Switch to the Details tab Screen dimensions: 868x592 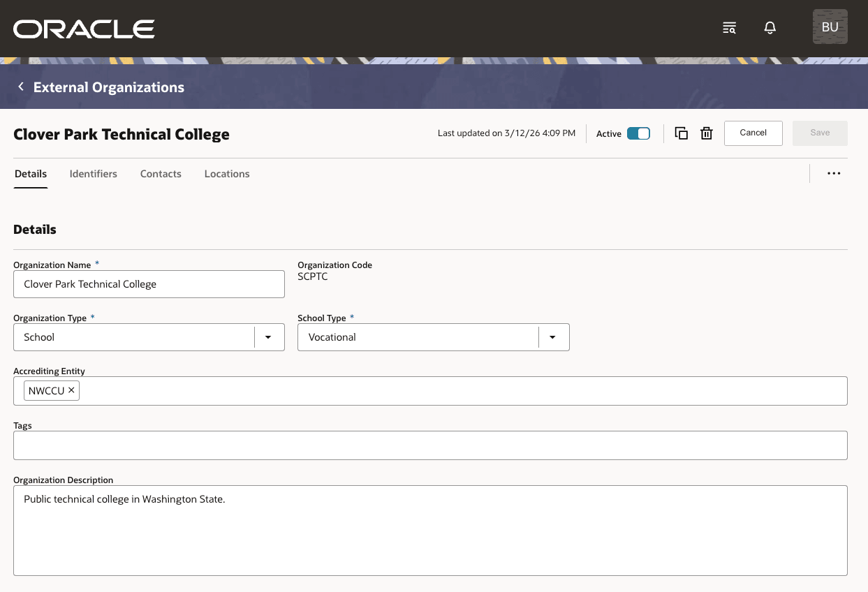[31, 174]
